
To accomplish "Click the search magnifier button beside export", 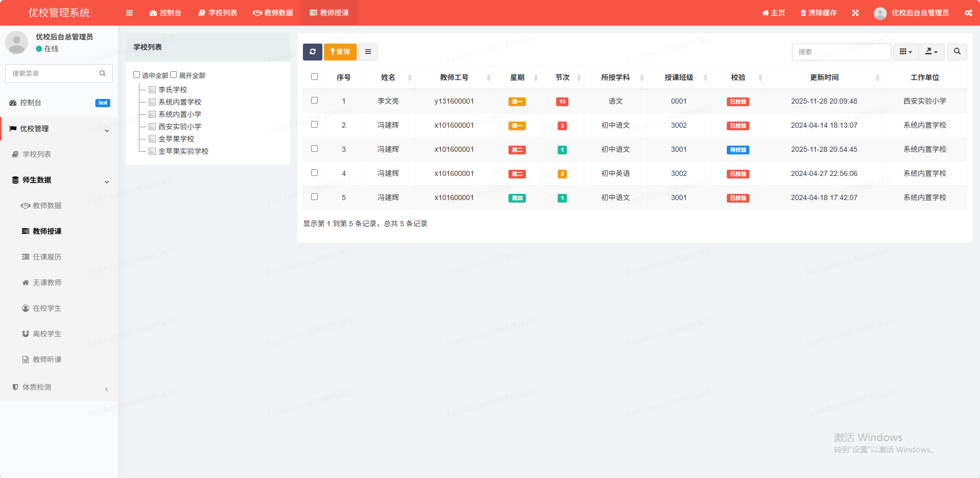I will (x=957, y=52).
